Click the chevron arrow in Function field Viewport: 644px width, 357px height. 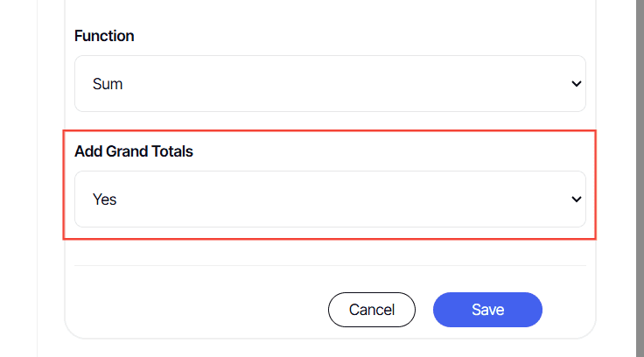[576, 84]
